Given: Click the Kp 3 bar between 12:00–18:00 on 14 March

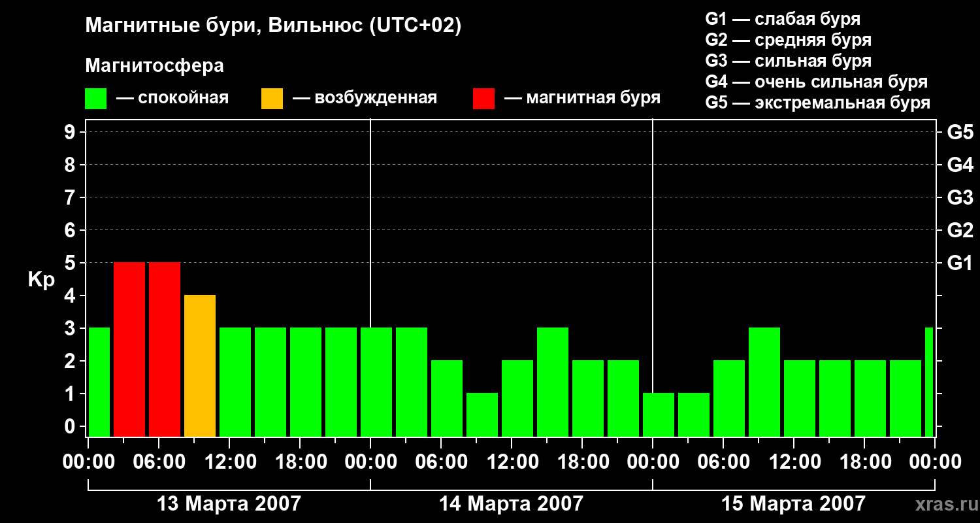Looking at the screenshot, I should (553, 382).
